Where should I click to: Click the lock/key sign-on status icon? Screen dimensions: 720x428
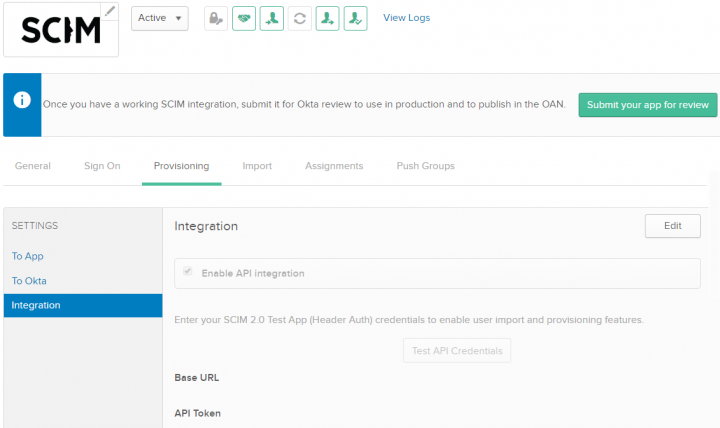pyautogui.click(x=216, y=18)
